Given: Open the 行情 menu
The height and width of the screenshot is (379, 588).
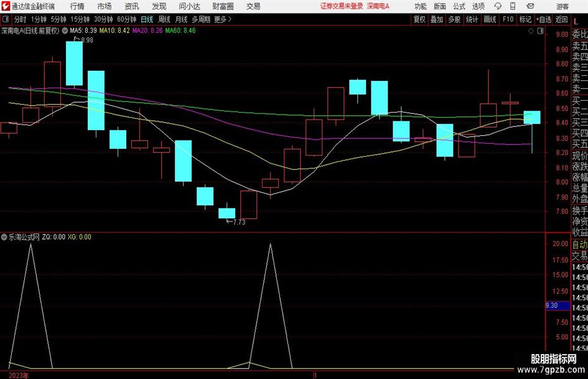Looking at the screenshot, I should [x=77, y=6].
